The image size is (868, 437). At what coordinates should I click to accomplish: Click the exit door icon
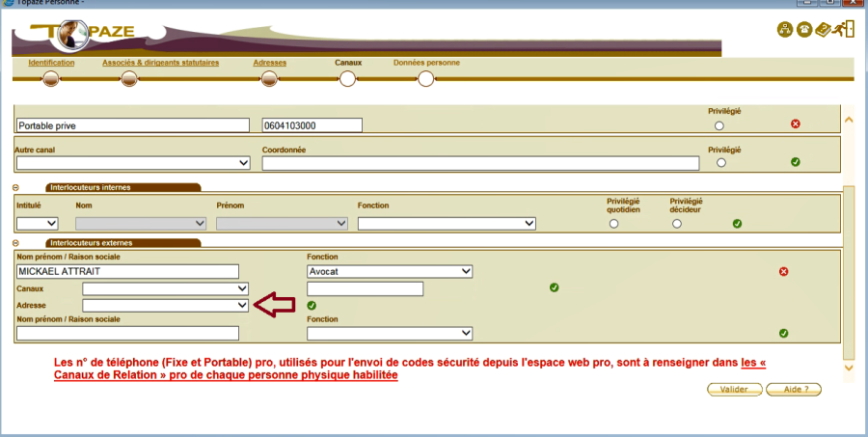[845, 30]
